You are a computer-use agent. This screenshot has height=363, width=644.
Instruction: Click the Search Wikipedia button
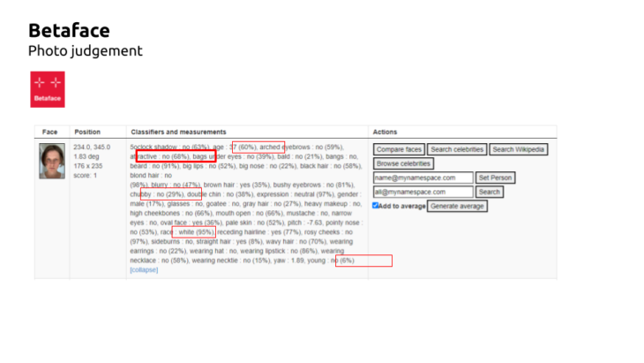tap(518, 149)
